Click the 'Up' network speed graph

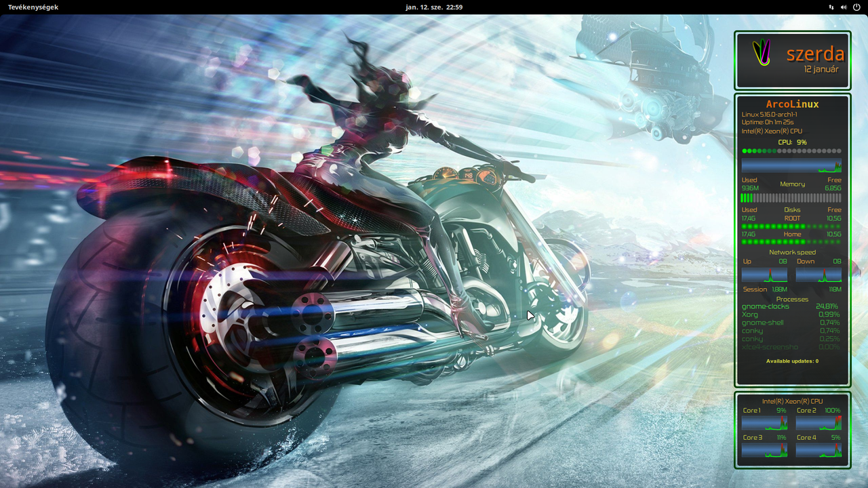(764, 274)
